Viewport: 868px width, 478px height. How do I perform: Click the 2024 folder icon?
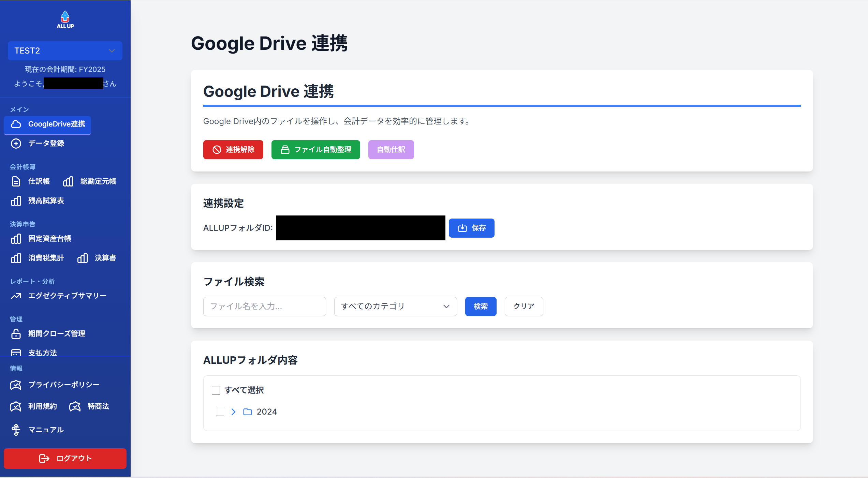point(248,412)
